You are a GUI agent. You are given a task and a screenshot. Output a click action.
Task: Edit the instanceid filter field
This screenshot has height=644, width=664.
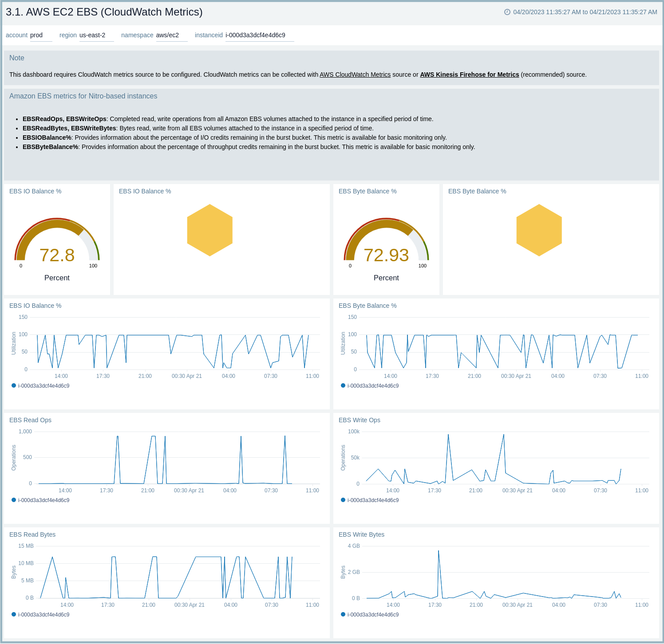pyautogui.click(x=255, y=35)
